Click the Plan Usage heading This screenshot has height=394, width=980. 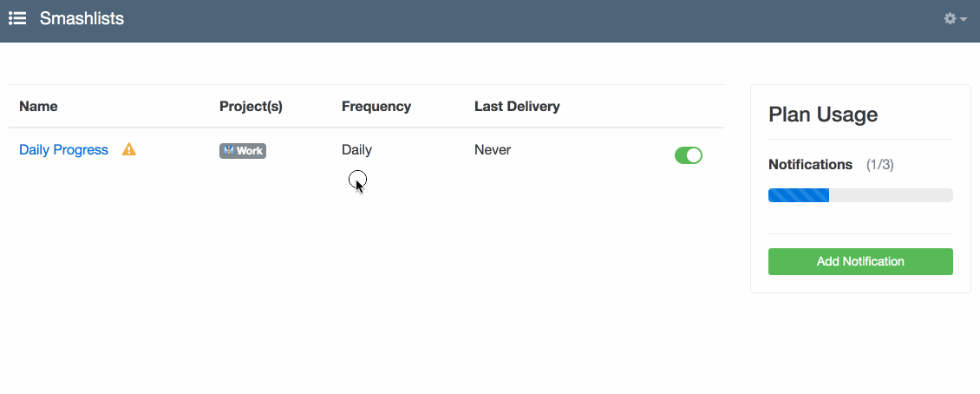tap(823, 115)
